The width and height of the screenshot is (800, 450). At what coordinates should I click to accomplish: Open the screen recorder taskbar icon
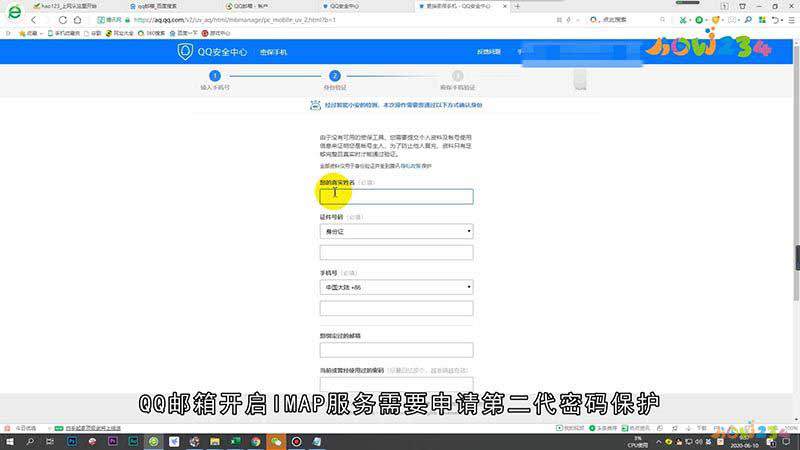(x=296, y=442)
